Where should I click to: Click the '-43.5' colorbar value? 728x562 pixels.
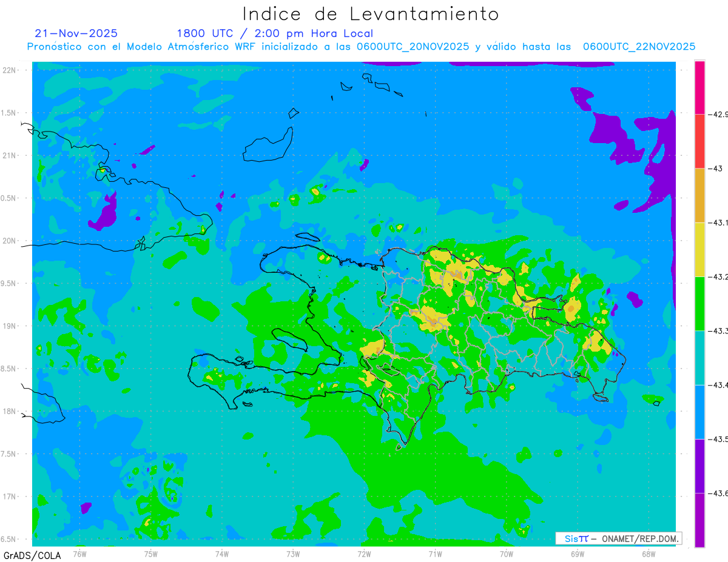(x=718, y=438)
